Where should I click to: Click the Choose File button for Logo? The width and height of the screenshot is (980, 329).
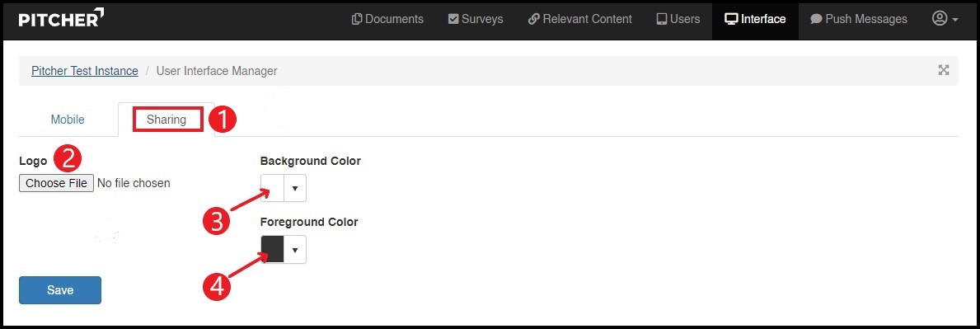point(56,183)
